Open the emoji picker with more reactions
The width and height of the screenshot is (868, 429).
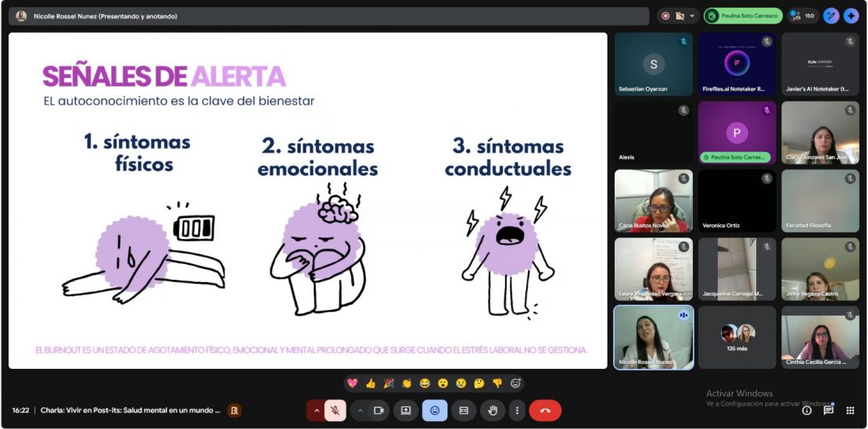(x=515, y=384)
